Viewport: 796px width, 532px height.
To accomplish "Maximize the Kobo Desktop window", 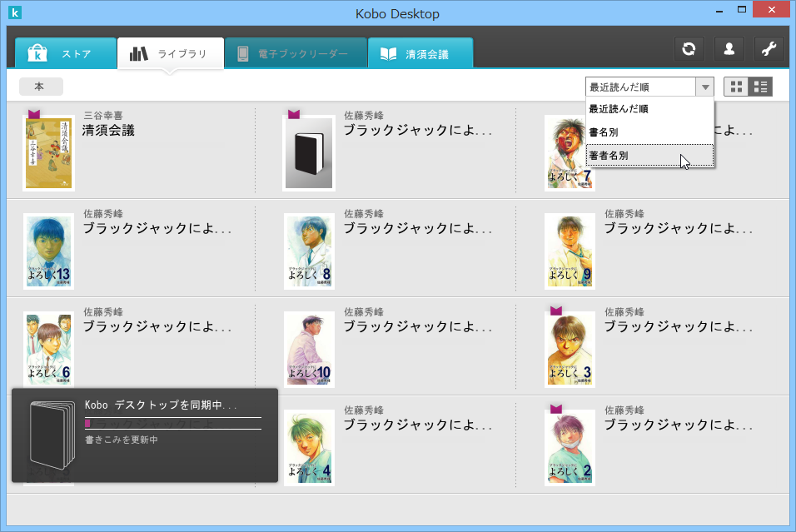I will tap(742, 10).
